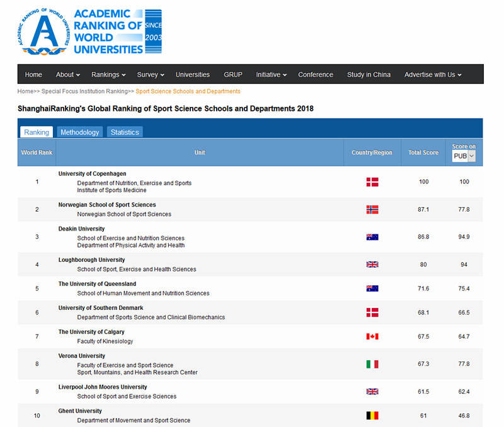Expand the Rankings menu

108,74
